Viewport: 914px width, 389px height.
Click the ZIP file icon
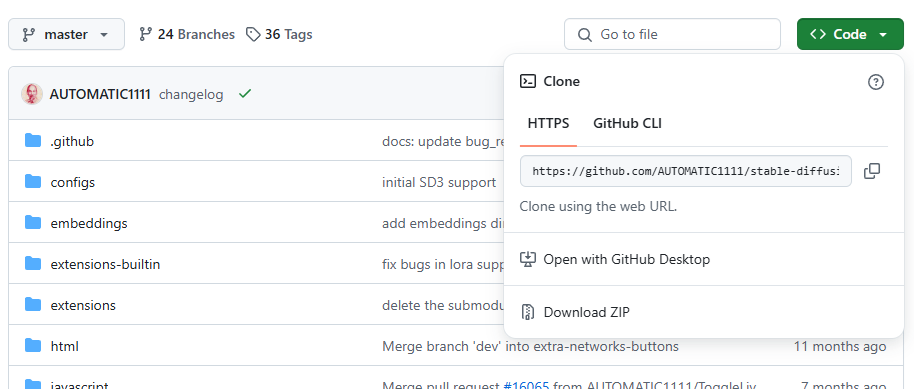pyautogui.click(x=528, y=312)
